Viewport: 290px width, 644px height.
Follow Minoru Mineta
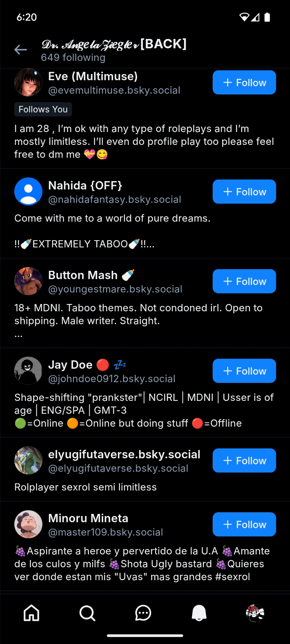[244, 524]
